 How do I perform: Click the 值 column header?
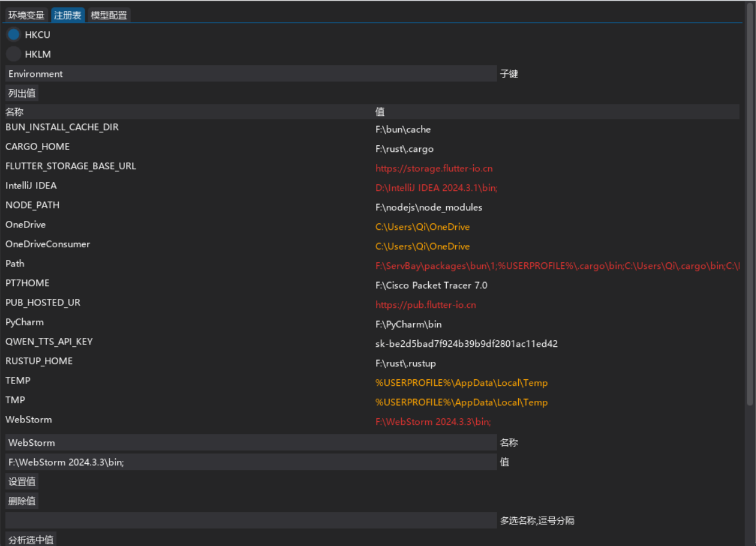(x=380, y=112)
